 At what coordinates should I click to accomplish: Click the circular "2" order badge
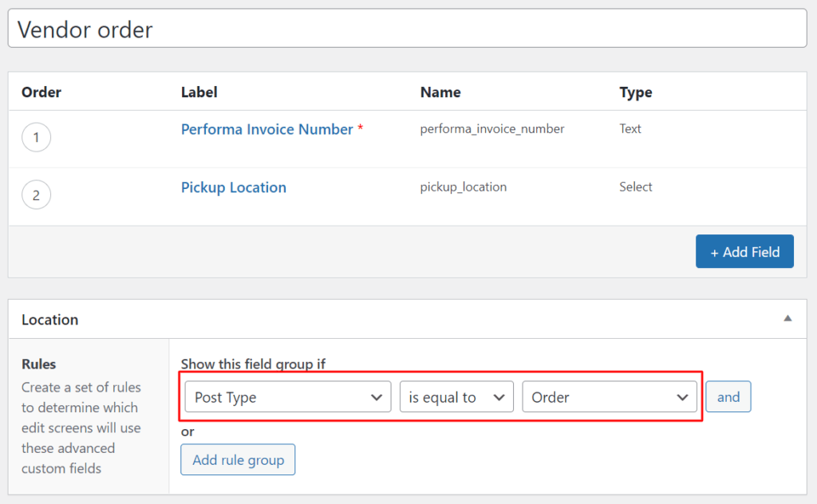35,195
